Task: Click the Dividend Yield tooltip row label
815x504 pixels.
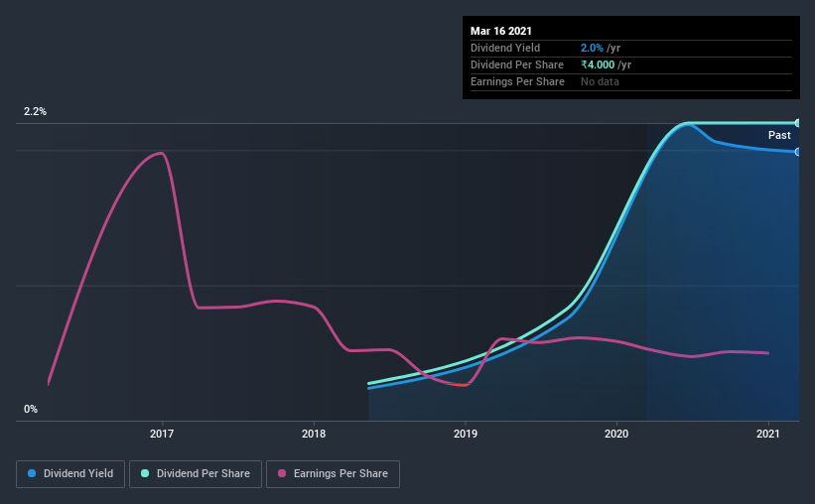Action: pyautogui.click(x=505, y=48)
